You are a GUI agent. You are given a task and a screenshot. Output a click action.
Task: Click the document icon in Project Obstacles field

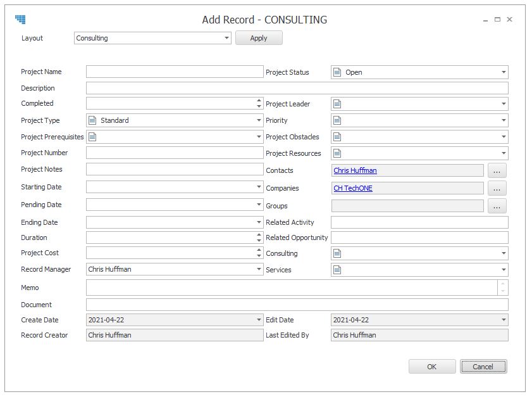337,137
